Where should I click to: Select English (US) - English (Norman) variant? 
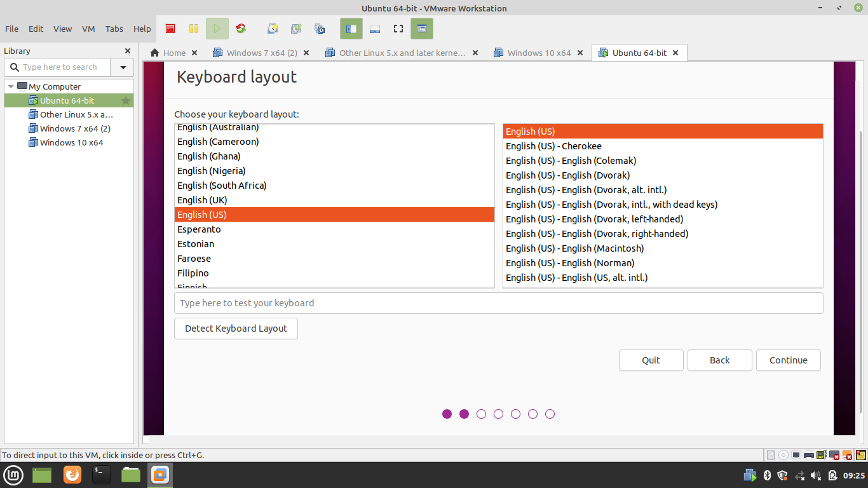[x=663, y=263]
